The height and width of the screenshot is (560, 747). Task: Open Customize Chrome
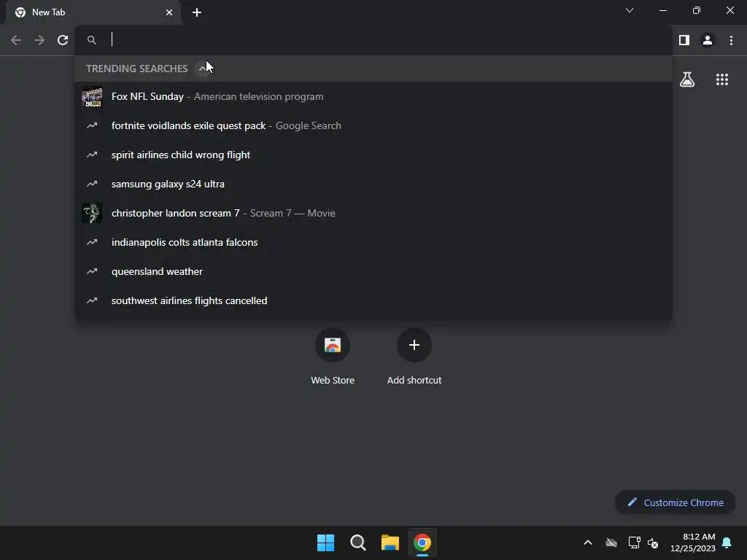pyautogui.click(x=675, y=502)
